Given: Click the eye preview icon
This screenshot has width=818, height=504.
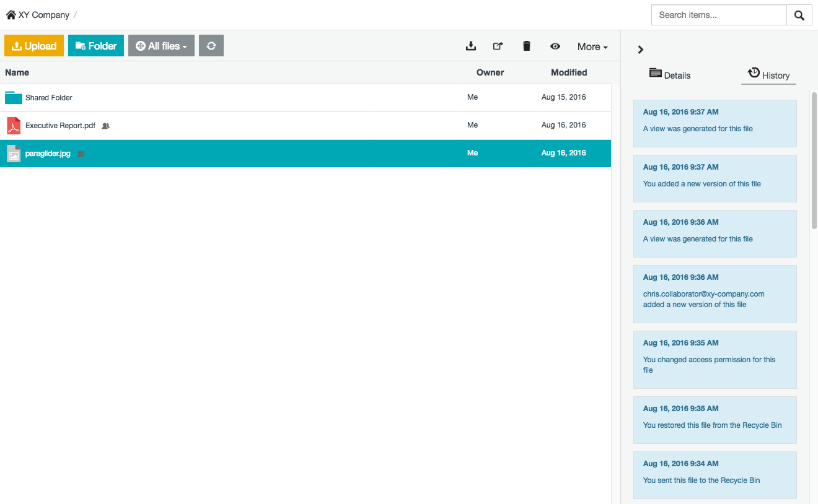Looking at the screenshot, I should click(555, 46).
